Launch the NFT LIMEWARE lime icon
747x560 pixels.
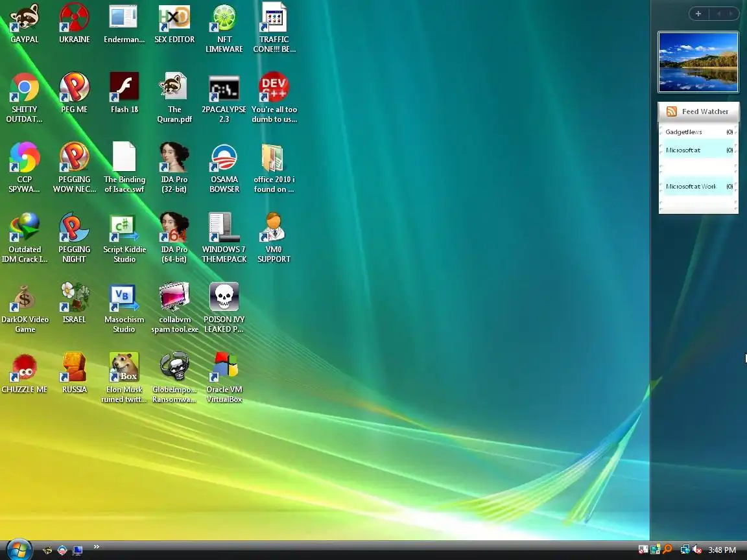pyautogui.click(x=224, y=28)
